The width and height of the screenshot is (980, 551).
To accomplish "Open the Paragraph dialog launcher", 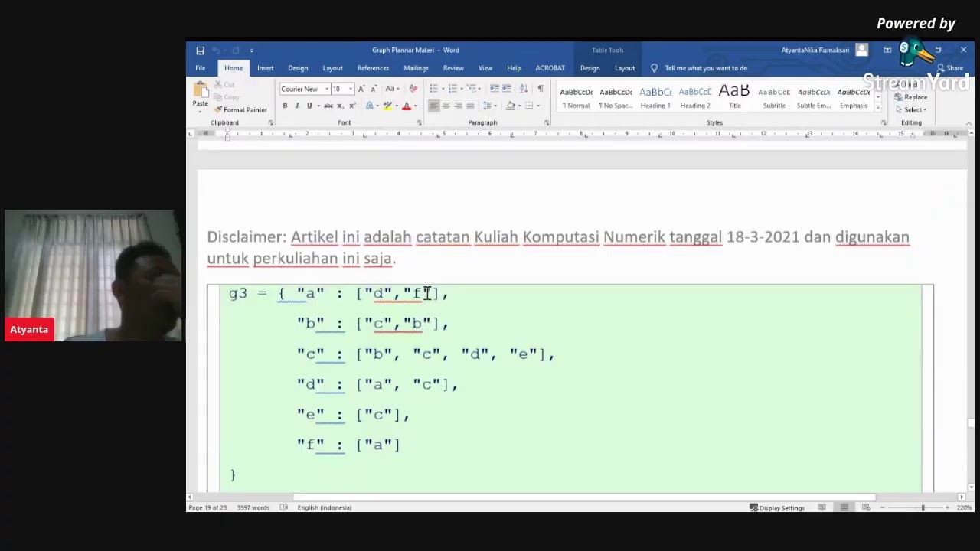I will click(x=547, y=123).
